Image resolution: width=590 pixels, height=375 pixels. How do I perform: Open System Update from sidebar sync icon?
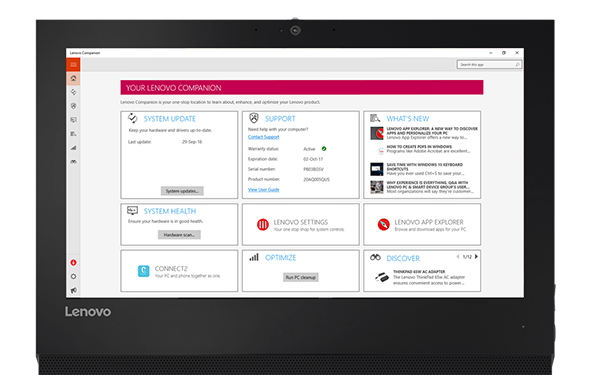point(73,92)
